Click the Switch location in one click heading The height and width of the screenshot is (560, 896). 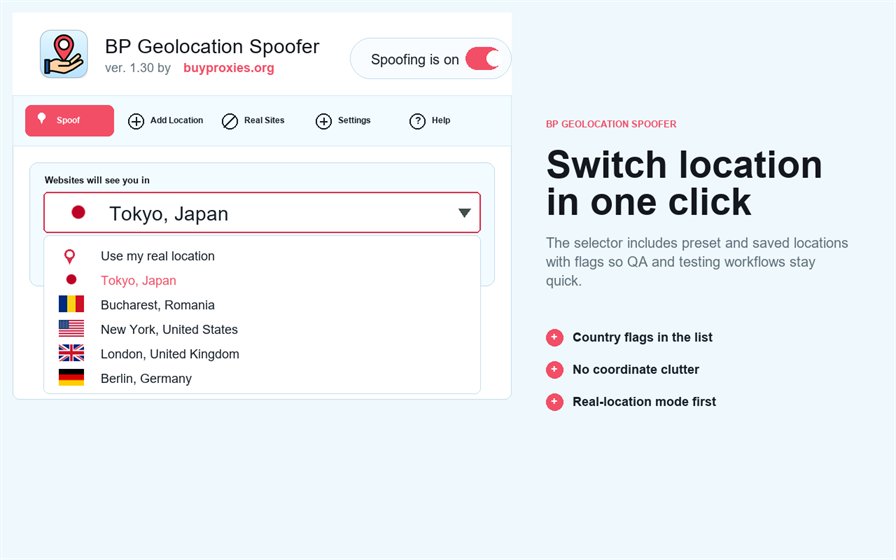pyautogui.click(x=684, y=183)
